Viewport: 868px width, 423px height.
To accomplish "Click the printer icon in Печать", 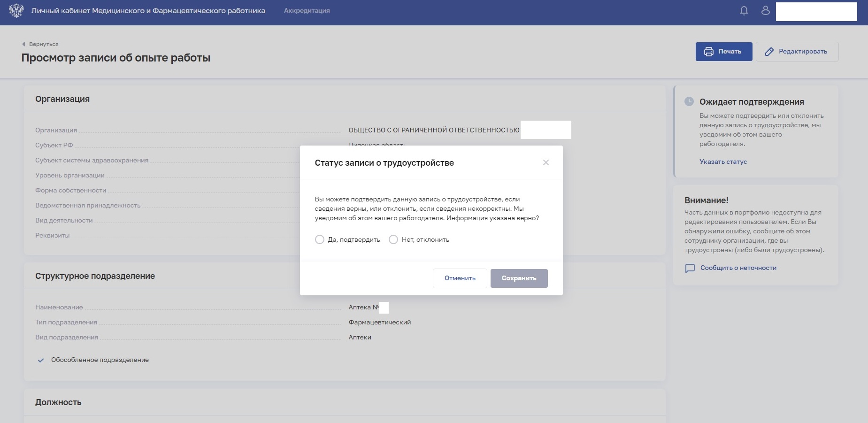I will 708,52.
